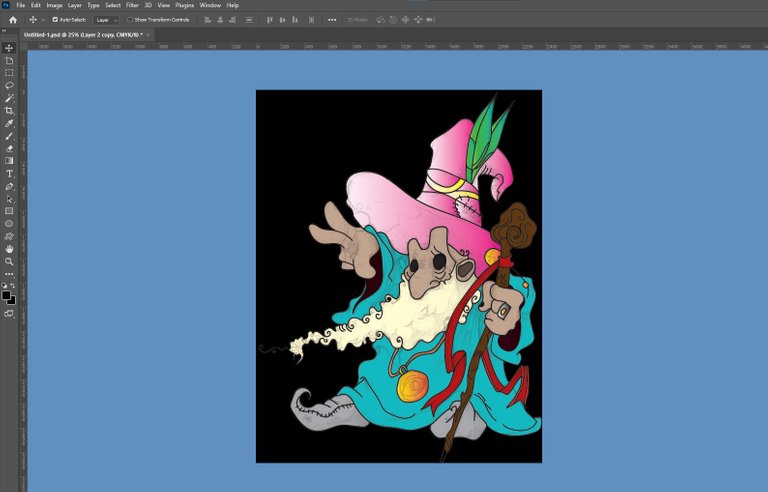Select the Rectangle shape tool
The height and width of the screenshot is (492, 768).
(9, 211)
